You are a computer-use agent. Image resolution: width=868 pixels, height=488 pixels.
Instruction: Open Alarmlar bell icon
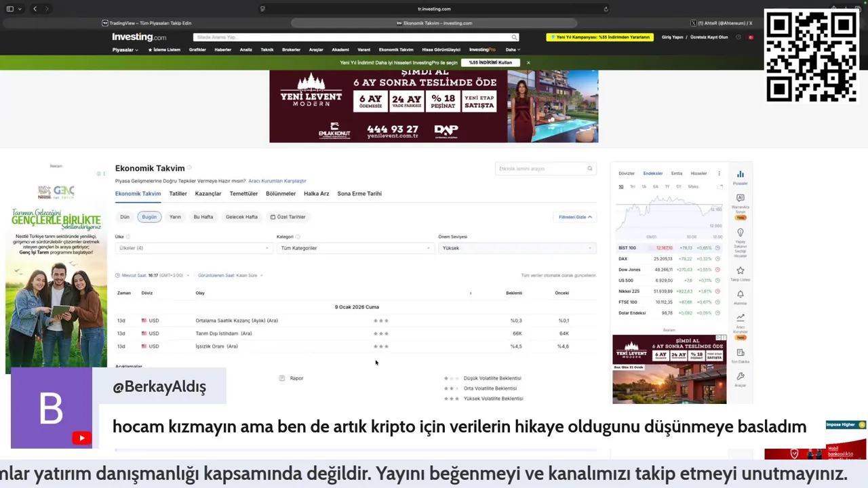click(740, 294)
